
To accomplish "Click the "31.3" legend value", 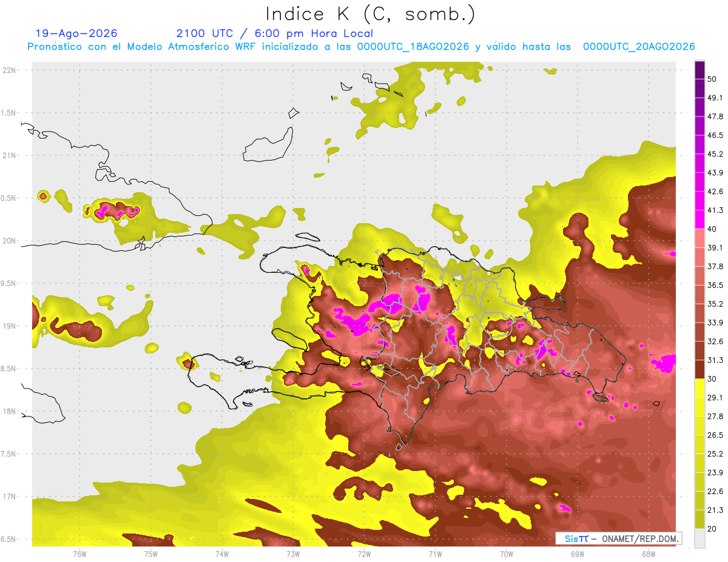I will click(x=715, y=360).
